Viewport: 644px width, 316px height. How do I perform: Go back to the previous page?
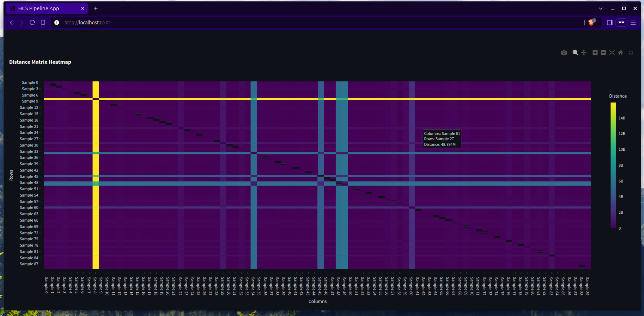[x=11, y=23]
